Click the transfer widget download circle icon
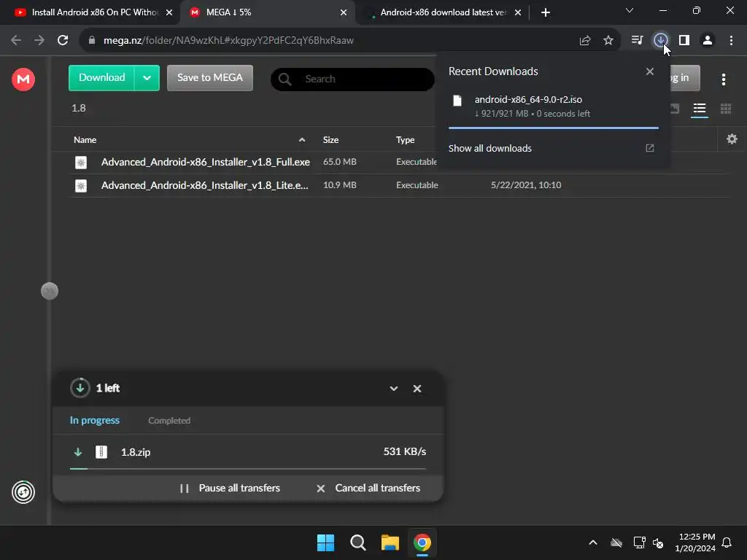 [80, 388]
